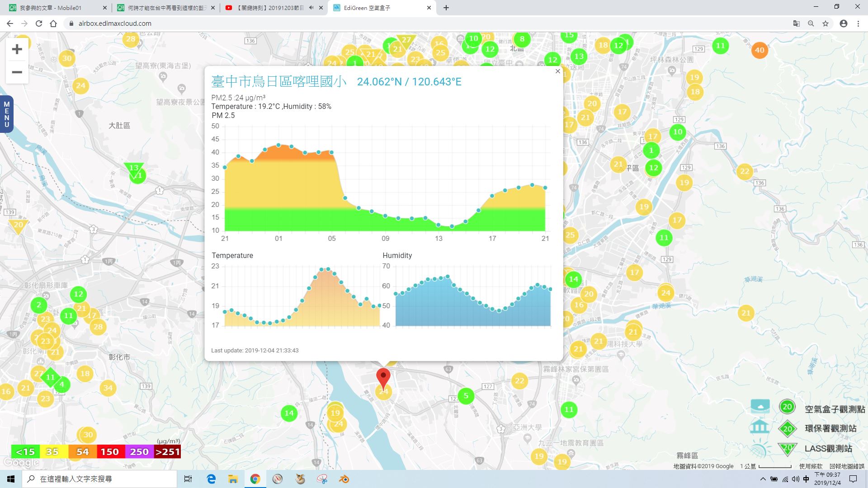Click the purple 250 color scale swatch

139,452
